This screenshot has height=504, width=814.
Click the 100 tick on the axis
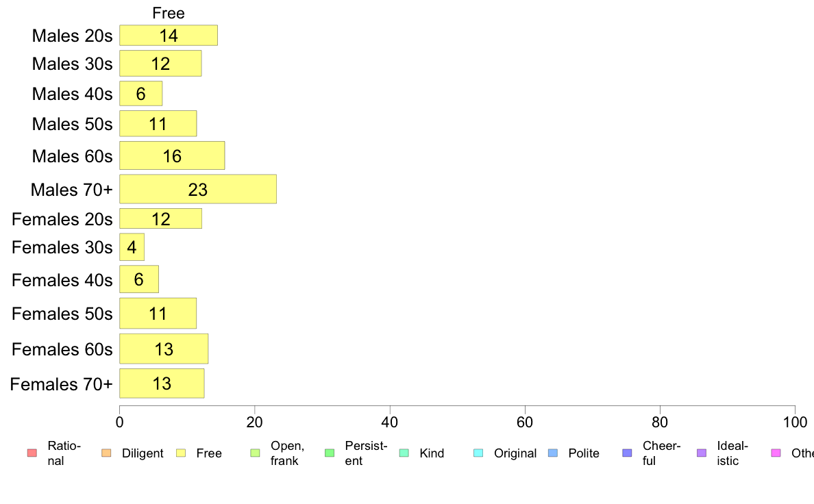pyautogui.click(x=795, y=422)
